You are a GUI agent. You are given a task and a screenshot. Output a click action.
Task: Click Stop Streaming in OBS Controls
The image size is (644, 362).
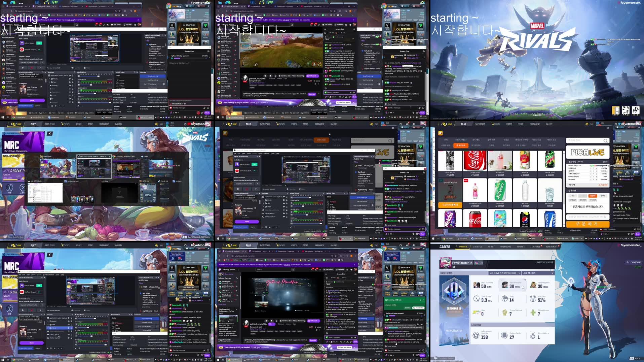pyautogui.click(x=147, y=319)
